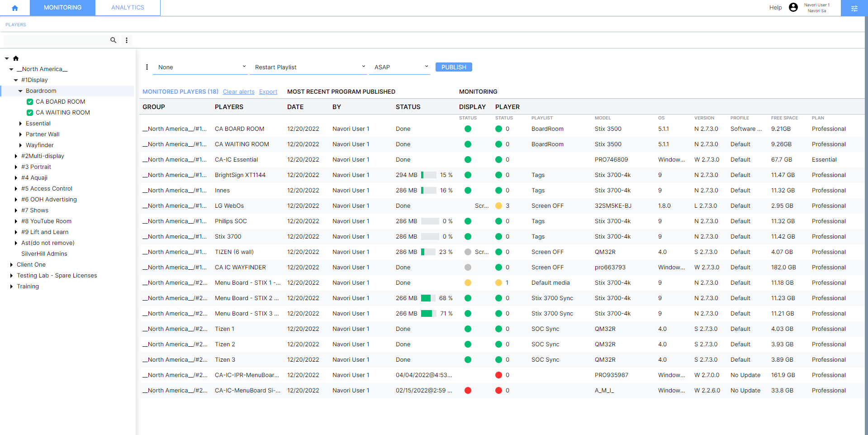Uncheck the CA WAITING ROOM checkbox

[x=30, y=113]
